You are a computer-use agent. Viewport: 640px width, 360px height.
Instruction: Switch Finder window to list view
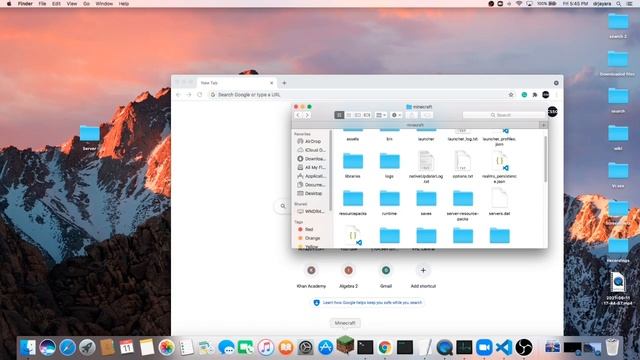pos(349,115)
